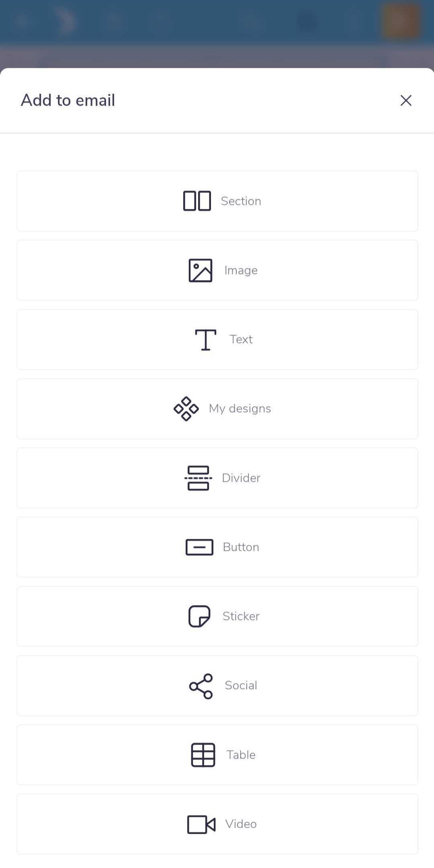Open My designs
Viewport: 434px width, 868px height.
pyautogui.click(x=217, y=409)
